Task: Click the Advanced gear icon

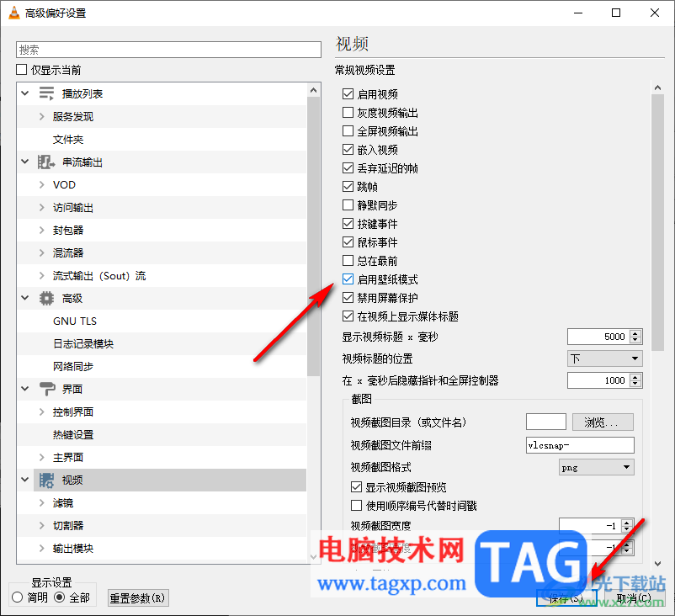Action: click(46, 298)
